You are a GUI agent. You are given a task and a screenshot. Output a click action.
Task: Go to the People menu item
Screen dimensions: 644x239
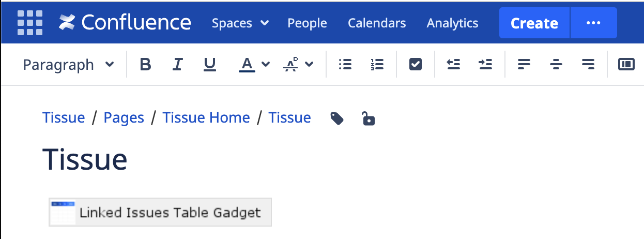point(307,23)
